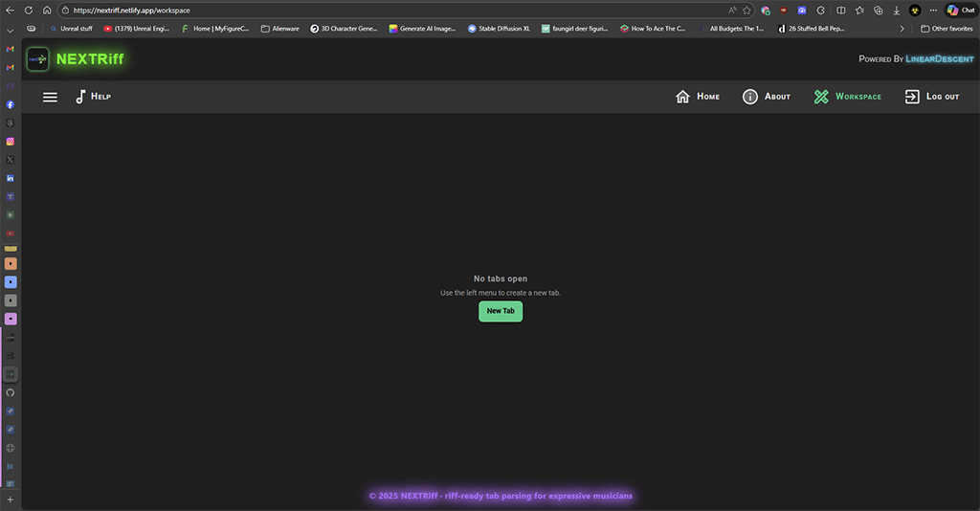
Task: Open the LinkedIn vertical tab
Action: point(11,178)
